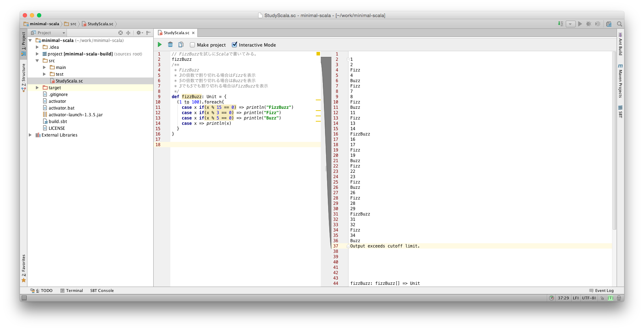The height and width of the screenshot is (330, 644).
Task: Expand the target folder in project tree
Action: [37, 87]
